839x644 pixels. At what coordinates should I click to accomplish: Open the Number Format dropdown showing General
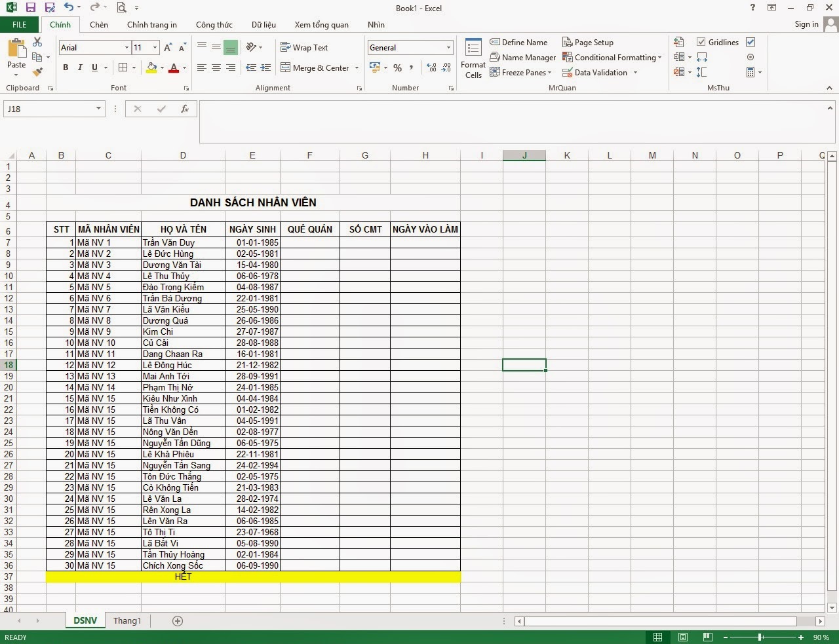point(448,47)
